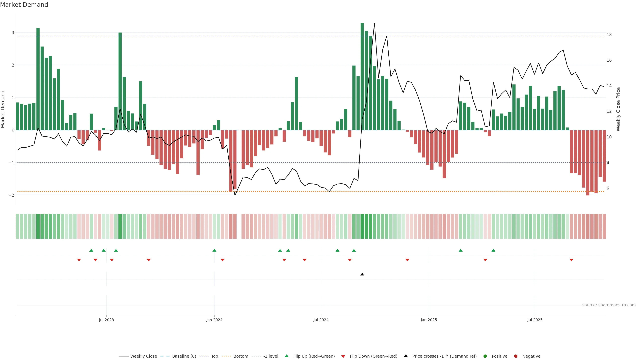Viewport: 644px width, 362px height.
Task: Click the Negative red legend dot
Action: pyautogui.click(x=516, y=356)
